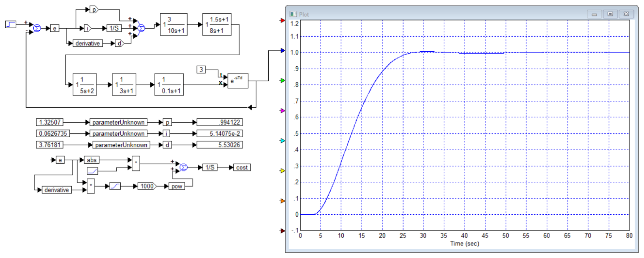
Task: Click the 1.32507 constant value field
Action: click(50, 122)
